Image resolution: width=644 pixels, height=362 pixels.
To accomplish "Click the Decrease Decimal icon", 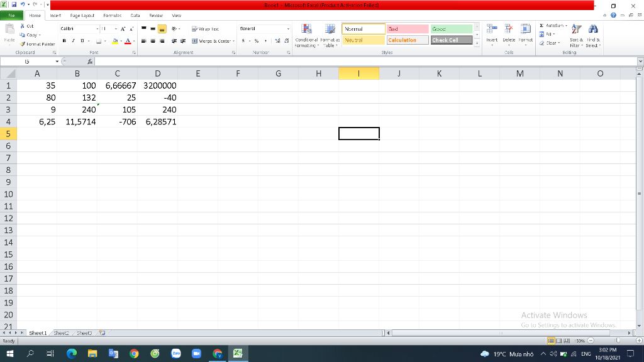I will [286, 41].
